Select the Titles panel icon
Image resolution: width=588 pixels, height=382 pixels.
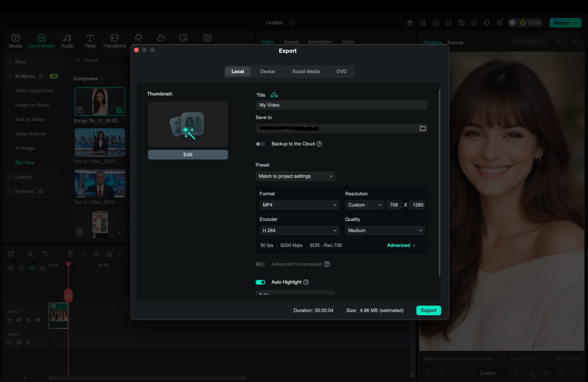click(x=89, y=41)
